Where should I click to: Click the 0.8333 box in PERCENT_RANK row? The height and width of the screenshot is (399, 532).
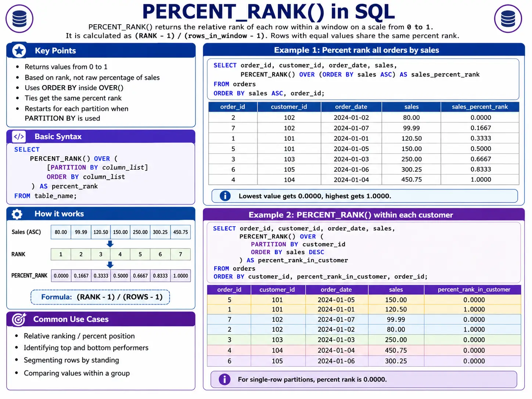160,276
